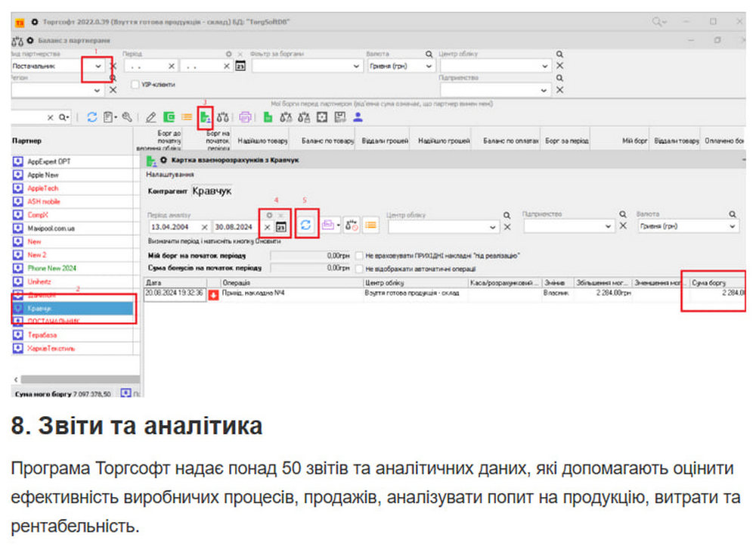Open the printer icon on the main toolbar

click(244, 116)
